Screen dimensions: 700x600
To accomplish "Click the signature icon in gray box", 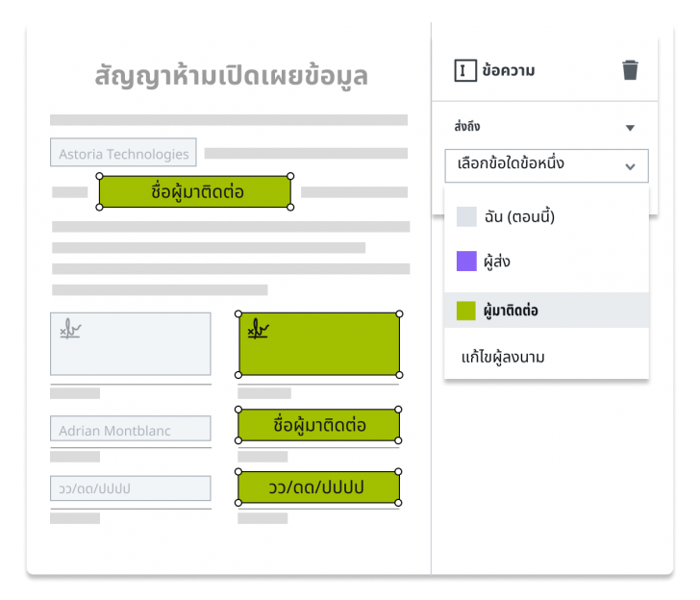I will [x=70, y=329].
